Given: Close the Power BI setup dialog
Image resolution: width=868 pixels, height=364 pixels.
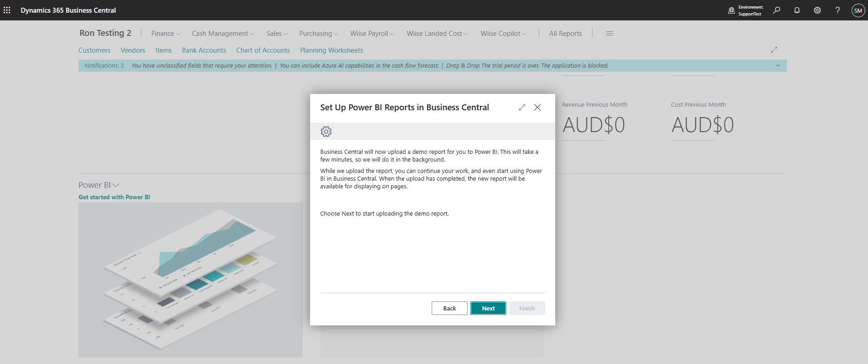Looking at the screenshot, I should 538,107.
